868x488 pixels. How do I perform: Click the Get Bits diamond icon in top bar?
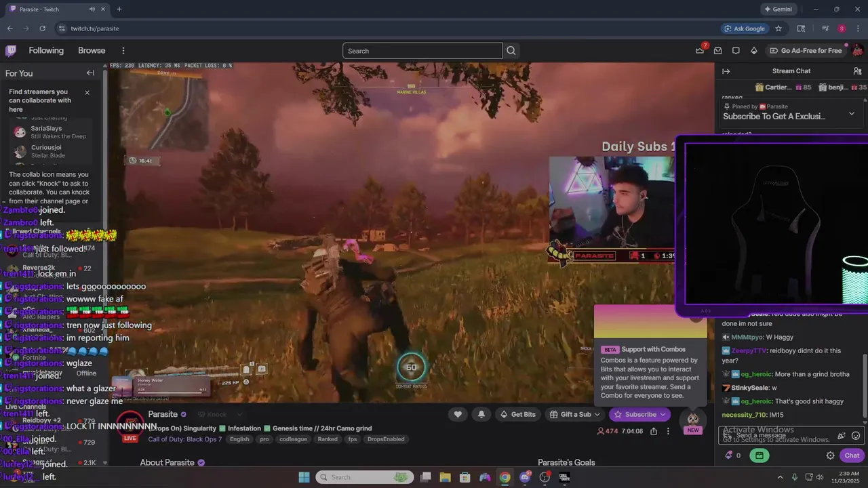(753, 51)
